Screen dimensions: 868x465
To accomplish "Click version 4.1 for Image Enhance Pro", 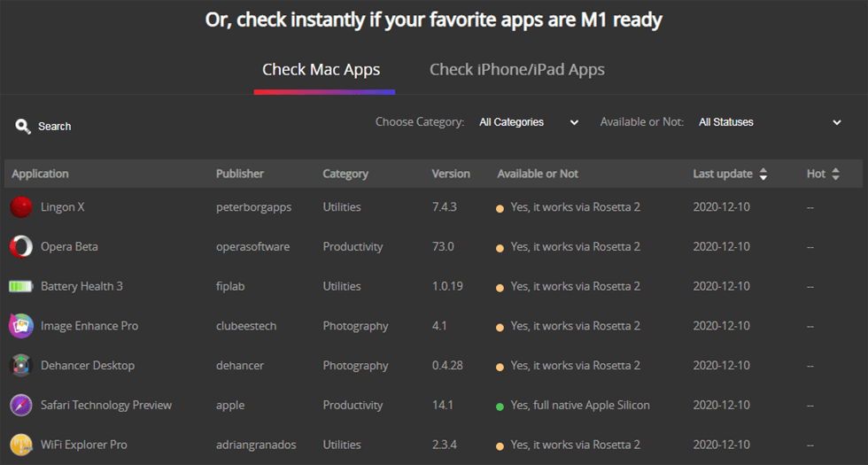I will click(439, 326).
